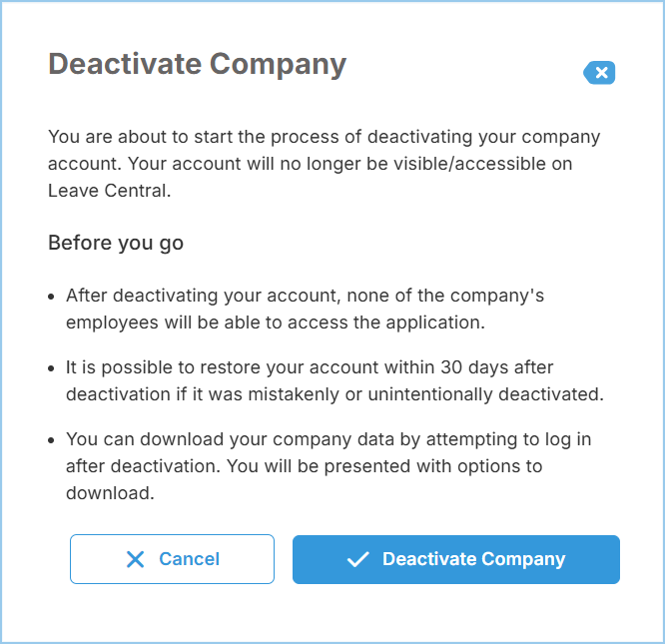Screen dimensions: 665x644
Task: Click the checkmark icon in Deactivate button
Action: 357,559
